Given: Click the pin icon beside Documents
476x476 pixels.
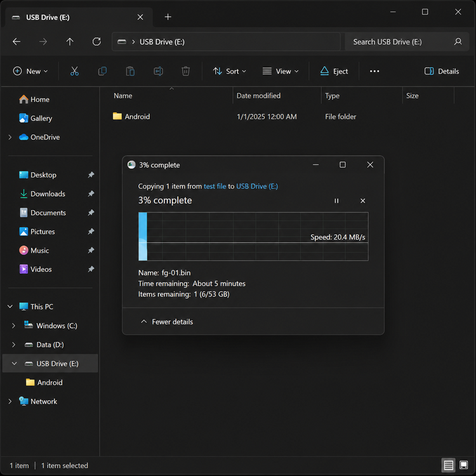Looking at the screenshot, I should click(x=91, y=213).
